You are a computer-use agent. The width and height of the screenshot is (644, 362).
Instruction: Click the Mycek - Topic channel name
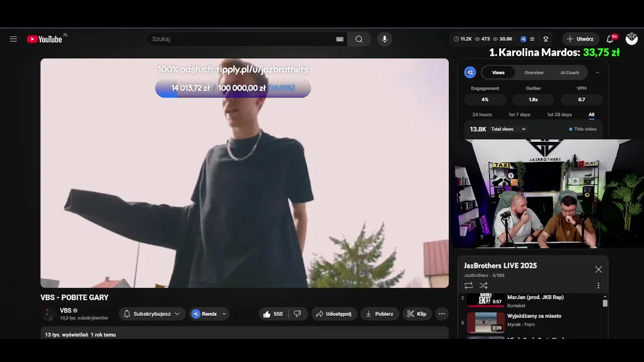click(x=521, y=324)
